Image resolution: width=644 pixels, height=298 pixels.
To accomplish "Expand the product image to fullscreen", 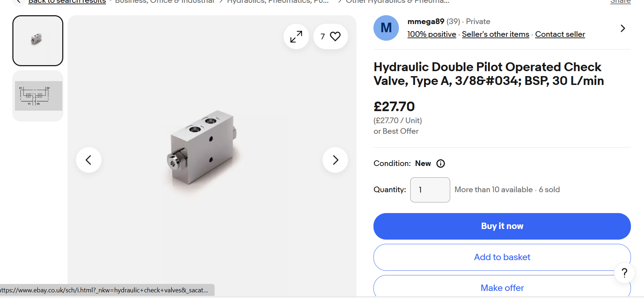I will click(x=296, y=36).
